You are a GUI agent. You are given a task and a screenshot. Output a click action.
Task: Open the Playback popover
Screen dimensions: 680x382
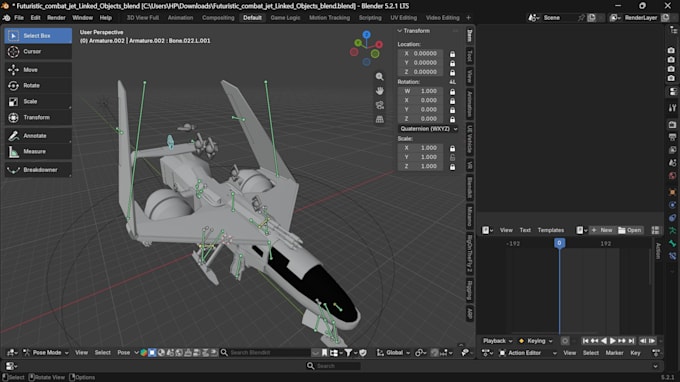[x=497, y=341]
